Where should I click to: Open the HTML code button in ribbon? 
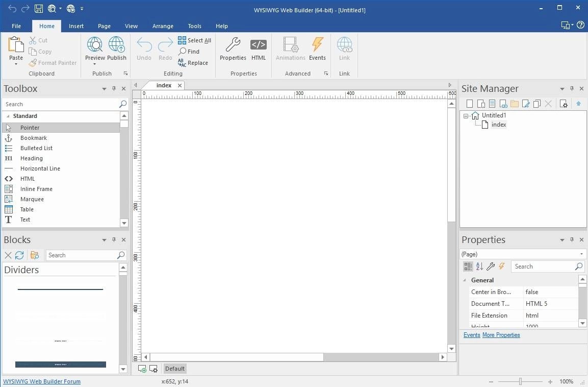[259, 44]
